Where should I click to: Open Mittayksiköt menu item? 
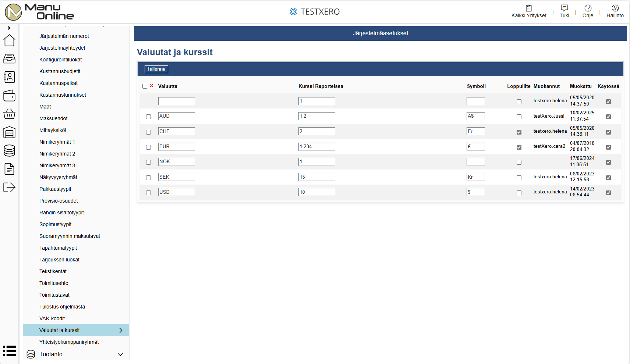click(x=53, y=130)
